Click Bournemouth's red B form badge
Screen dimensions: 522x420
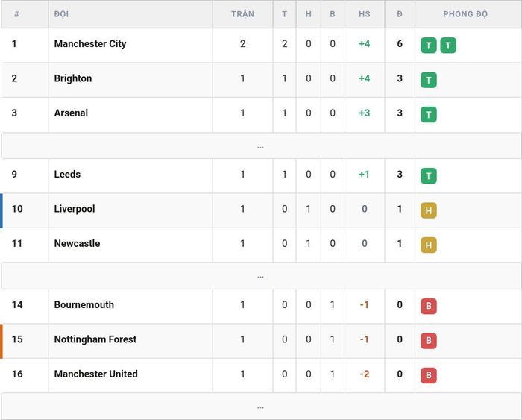pos(429,306)
